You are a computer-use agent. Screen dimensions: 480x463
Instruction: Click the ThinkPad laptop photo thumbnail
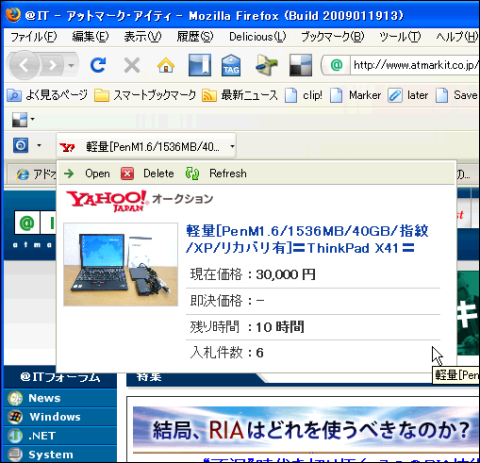121,264
